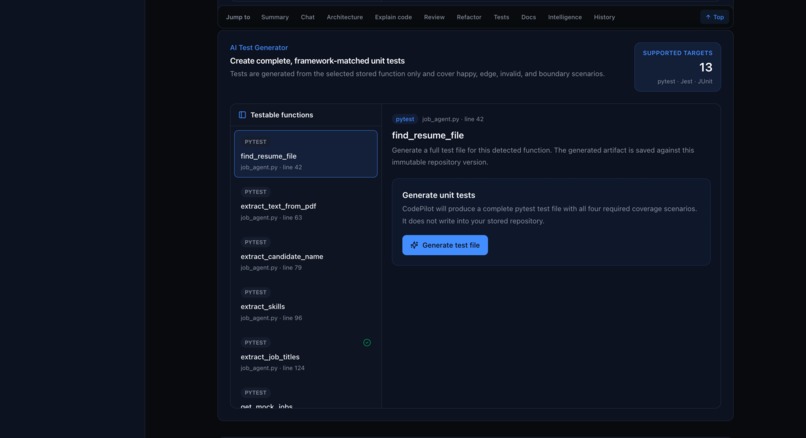Click the AI Test Generator heading link
Viewport: 806px width, 438px height.
pos(259,47)
